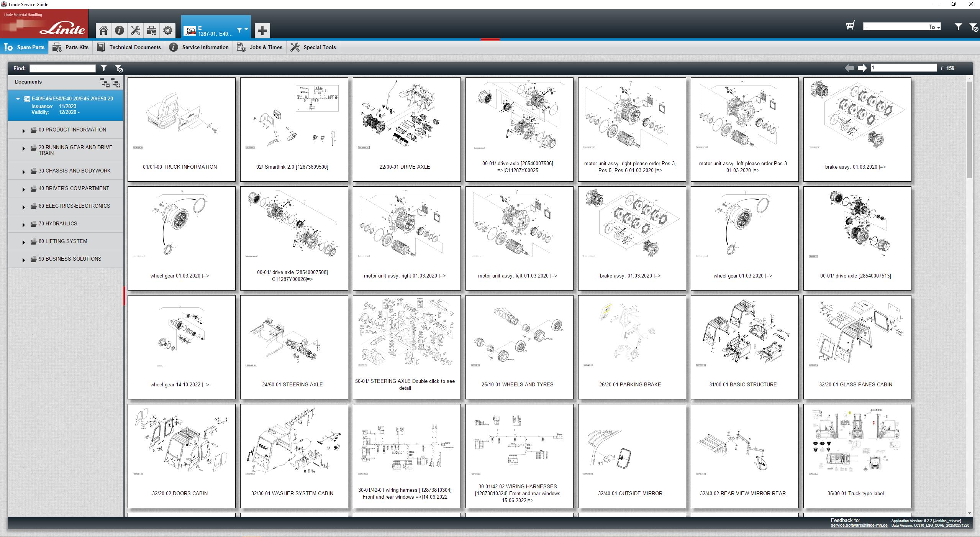Switch to Spare Parts tab

pos(24,47)
